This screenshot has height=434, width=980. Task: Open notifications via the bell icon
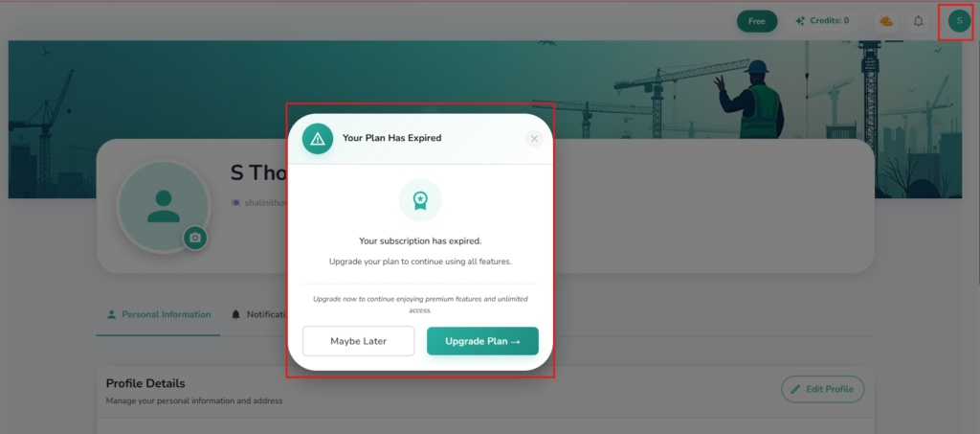918,21
